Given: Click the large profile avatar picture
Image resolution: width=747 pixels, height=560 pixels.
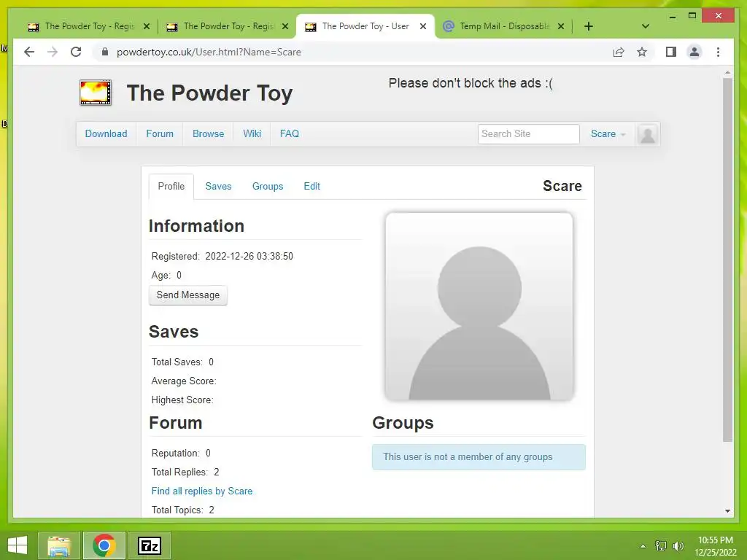Looking at the screenshot, I should 479,306.
